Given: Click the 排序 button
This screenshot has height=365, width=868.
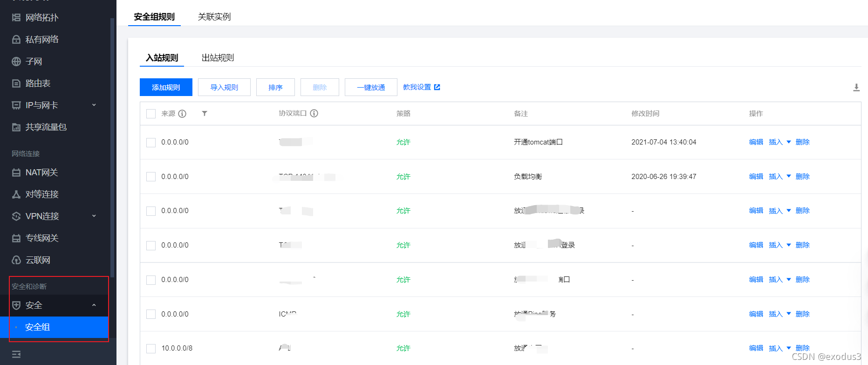Looking at the screenshot, I should pos(275,87).
